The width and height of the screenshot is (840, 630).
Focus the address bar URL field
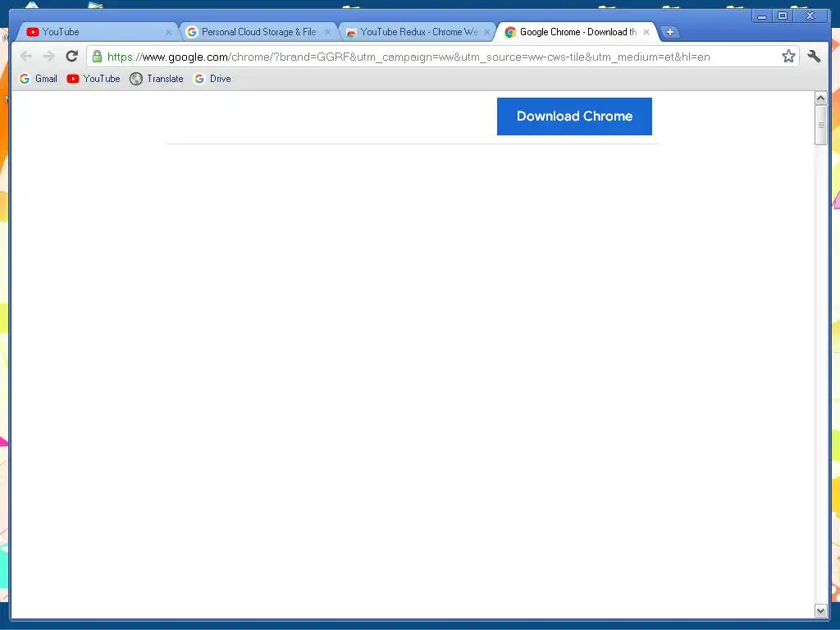click(x=442, y=57)
